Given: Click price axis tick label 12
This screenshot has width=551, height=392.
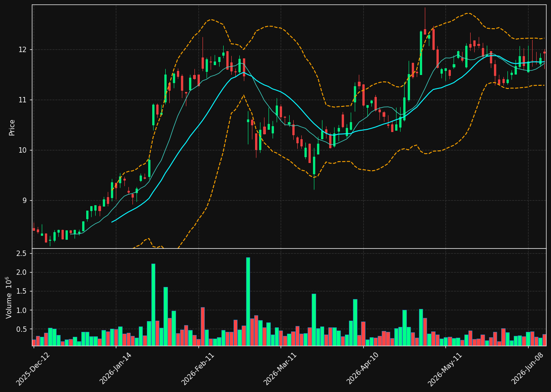Looking at the screenshot, I should [x=23, y=49].
